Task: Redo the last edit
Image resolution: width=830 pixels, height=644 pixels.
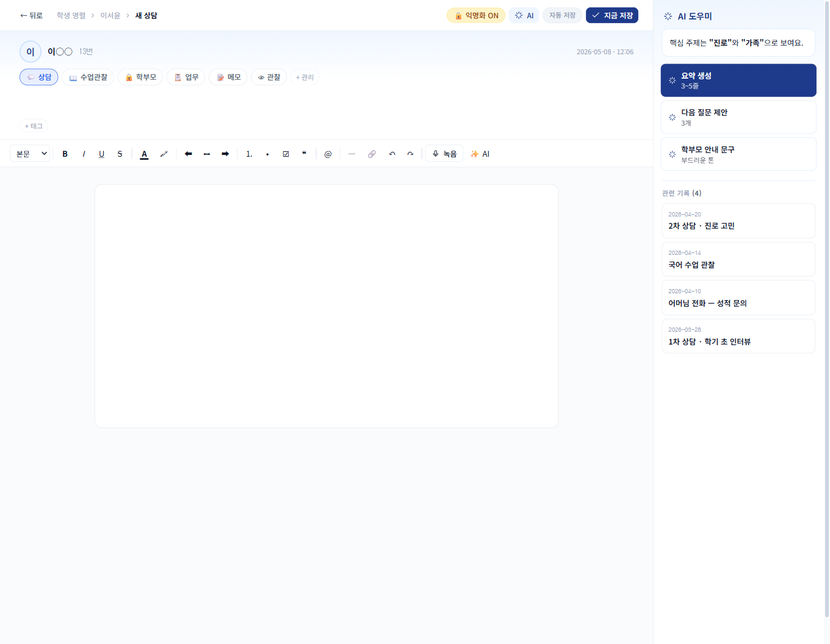Action: coord(410,154)
